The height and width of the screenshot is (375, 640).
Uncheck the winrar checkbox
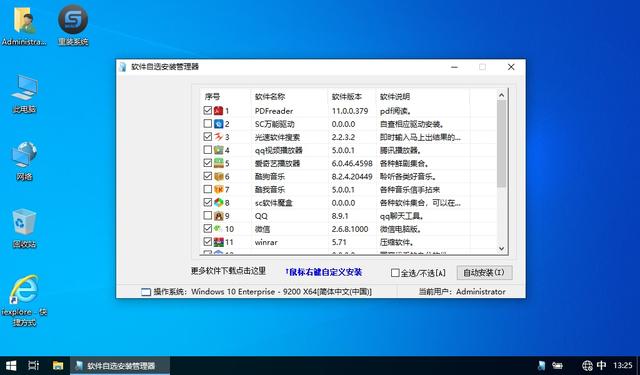207,241
